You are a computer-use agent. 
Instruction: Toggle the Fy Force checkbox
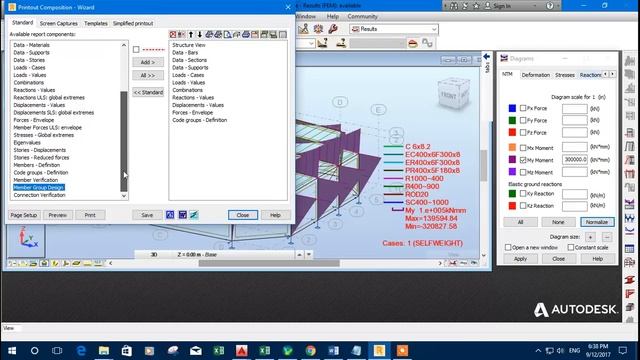tap(523, 120)
